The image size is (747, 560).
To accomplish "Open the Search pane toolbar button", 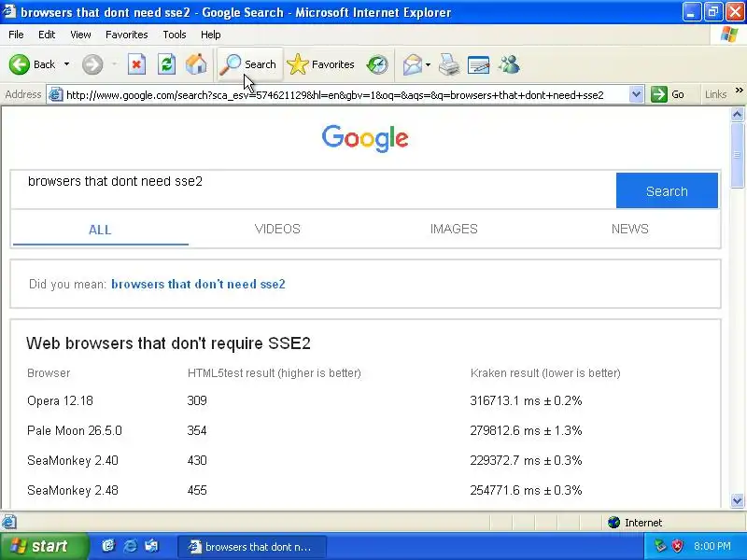I will click(x=249, y=64).
